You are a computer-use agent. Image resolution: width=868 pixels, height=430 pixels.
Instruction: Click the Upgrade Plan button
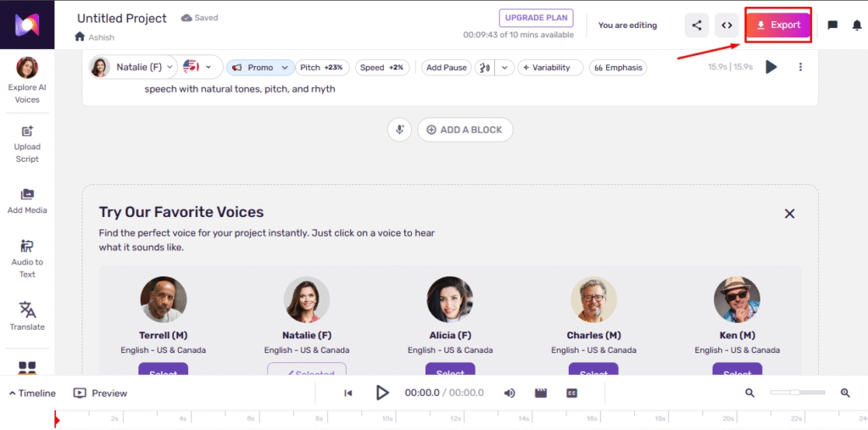click(536, 18)
